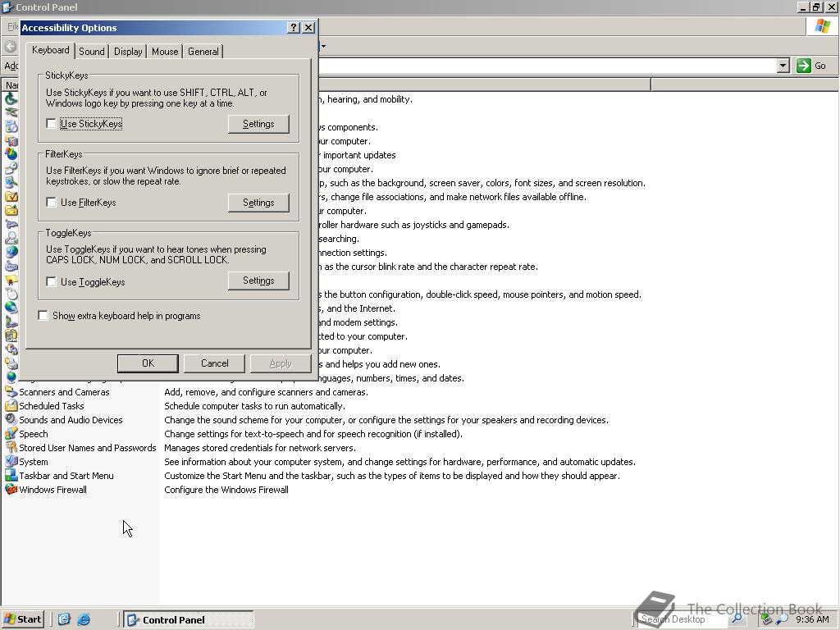Click the Stored User Names and Passwords icon
Viewport: 840px width, 630px height.
point(11,448)
